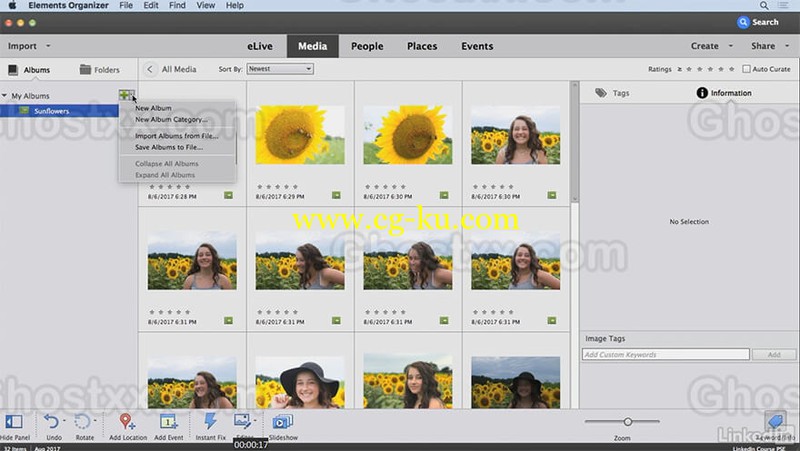Select the Sunflowers album row

point(59,111)
